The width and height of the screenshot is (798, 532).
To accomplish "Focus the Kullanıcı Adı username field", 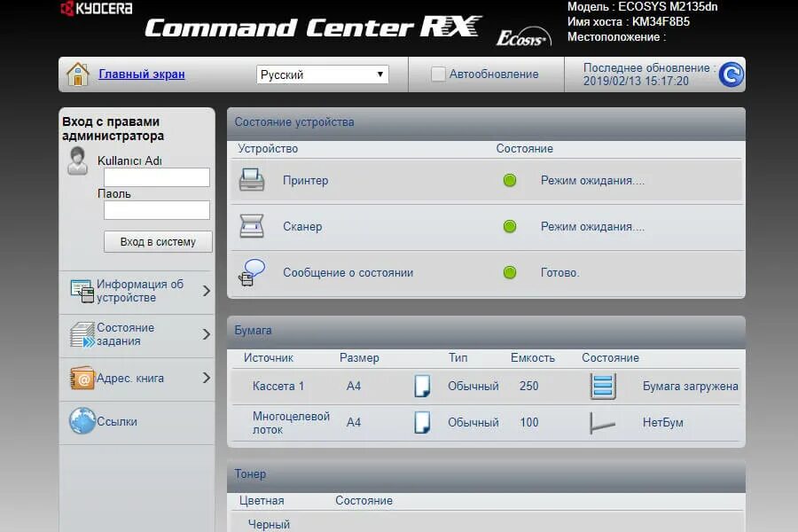I will tap(157, 177).
